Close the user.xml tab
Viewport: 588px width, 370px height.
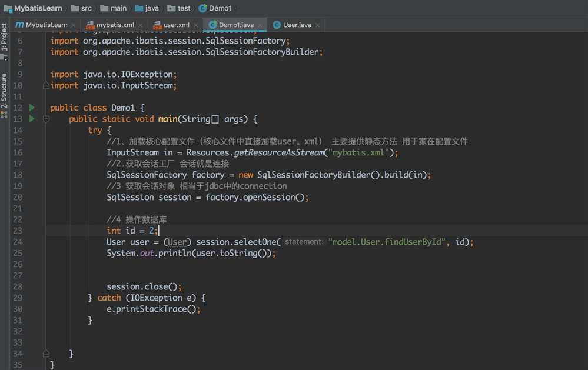click(x=196, y=25)
